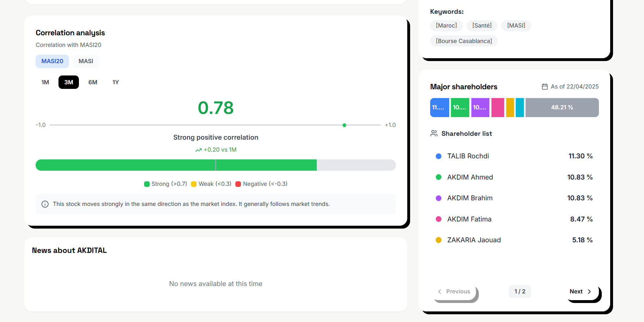
Task: Click the As of 22/04/2025 date
Action: (575, 86)
